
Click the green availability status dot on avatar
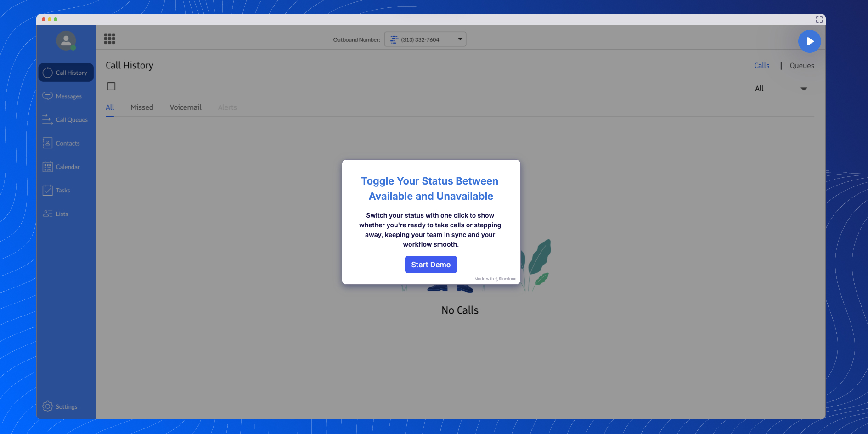(72, 47)
